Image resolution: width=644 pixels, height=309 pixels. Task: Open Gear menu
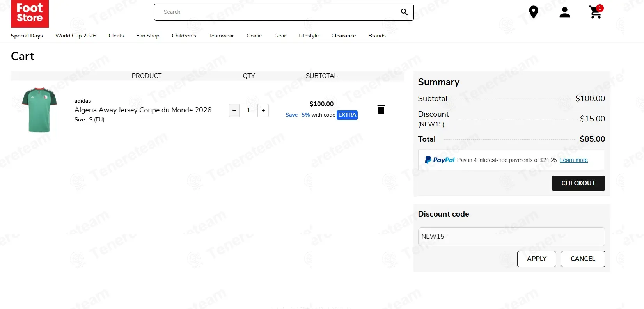pyautogui.click(x=280, y=36)
